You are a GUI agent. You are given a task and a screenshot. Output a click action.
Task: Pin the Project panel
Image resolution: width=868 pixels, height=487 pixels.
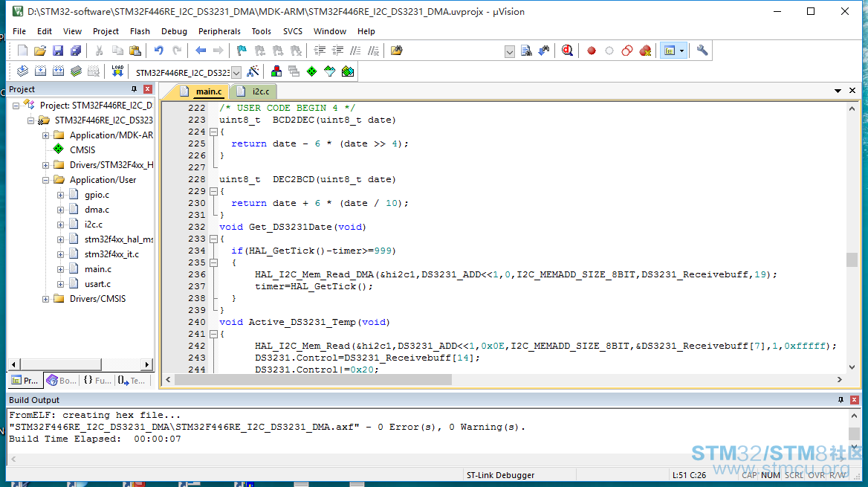coord(134,89)
